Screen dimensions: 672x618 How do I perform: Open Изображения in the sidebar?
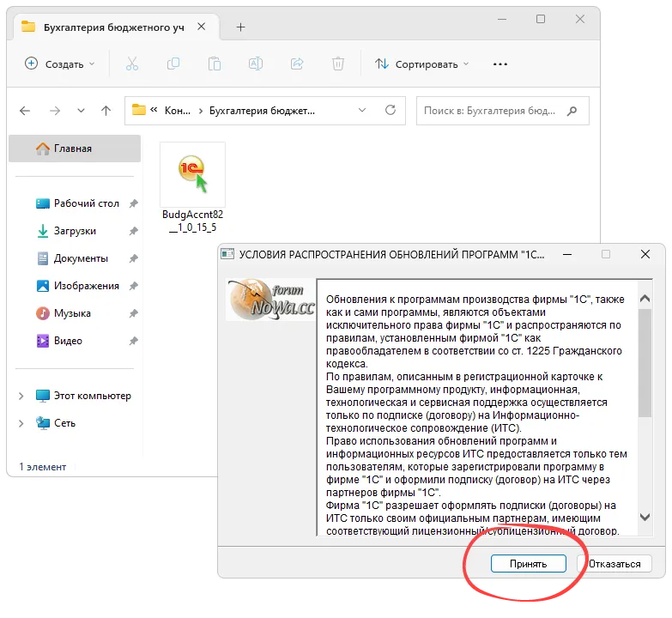86,286
